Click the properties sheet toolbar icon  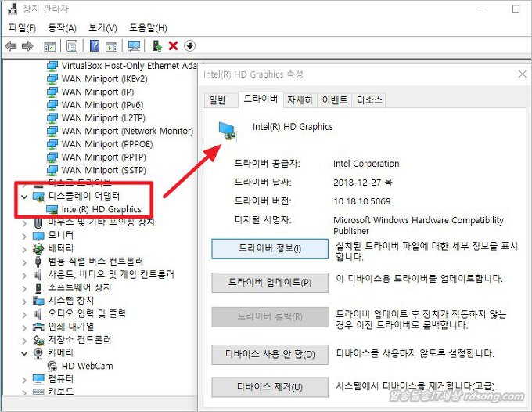(72, 46)
